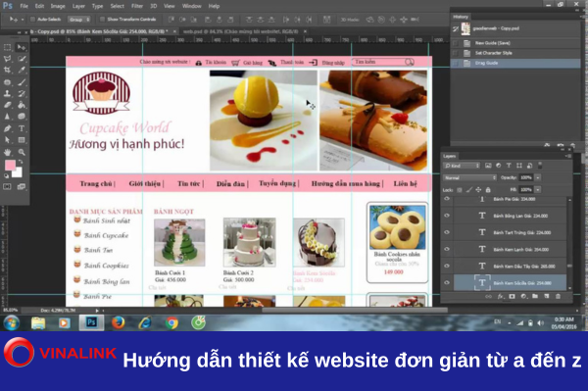
Task: Click the white background color swatch
Action: point(18,173)
